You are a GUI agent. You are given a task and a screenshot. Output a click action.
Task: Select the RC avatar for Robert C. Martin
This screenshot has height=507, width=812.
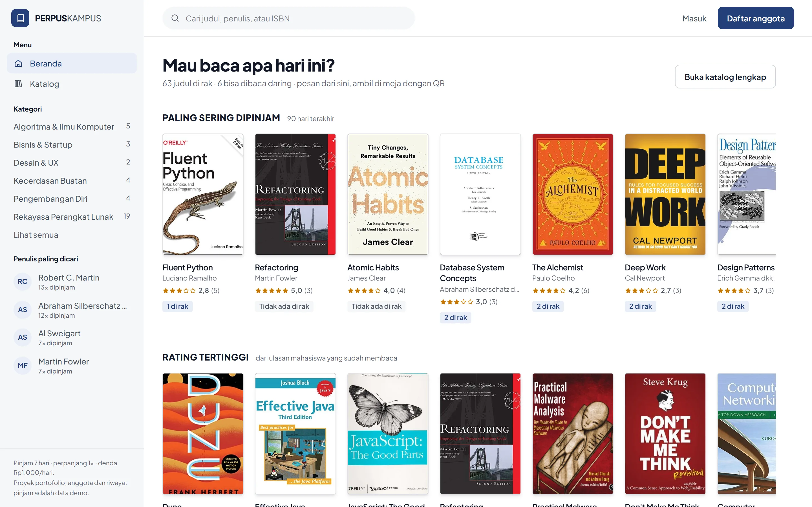23,282
